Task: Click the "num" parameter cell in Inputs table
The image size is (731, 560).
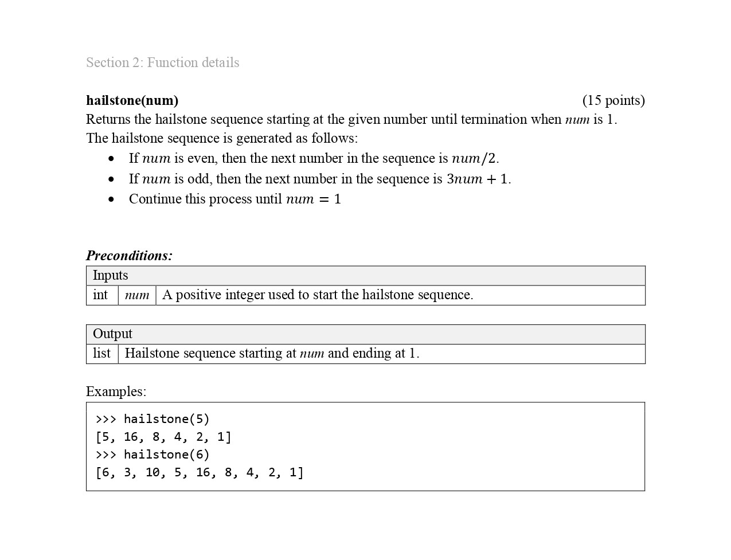Action: (137, 295)
